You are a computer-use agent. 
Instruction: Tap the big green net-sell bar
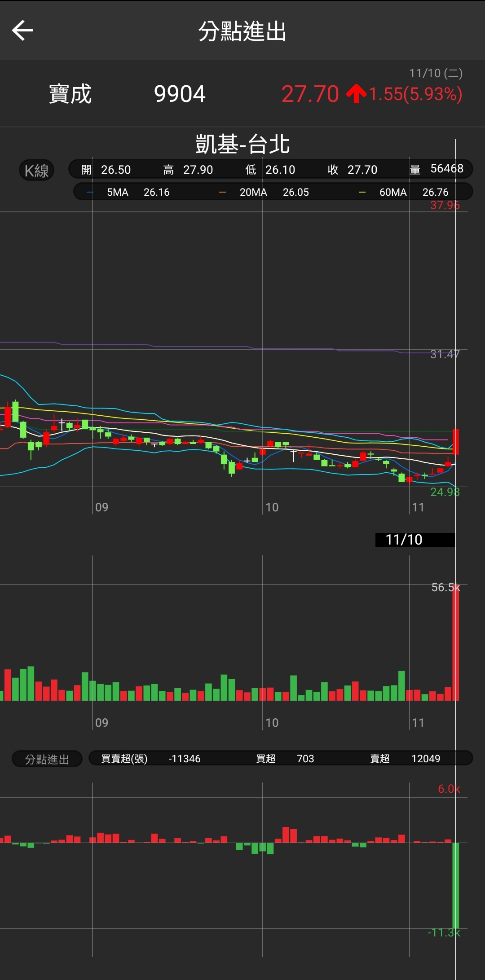(456, 884)
